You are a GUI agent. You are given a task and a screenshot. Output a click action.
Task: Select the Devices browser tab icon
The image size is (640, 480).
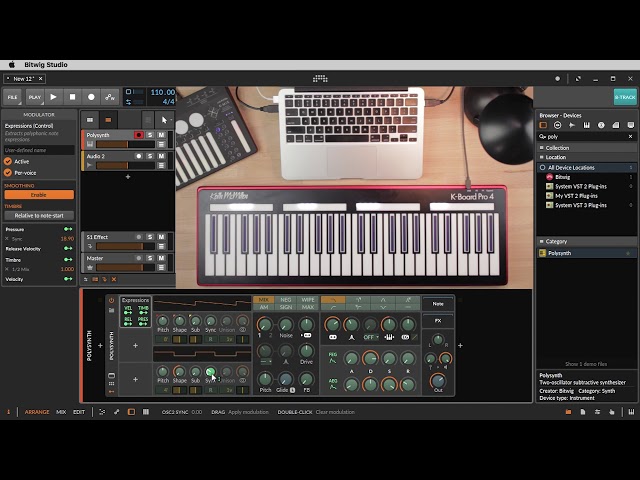coord(543,125)
